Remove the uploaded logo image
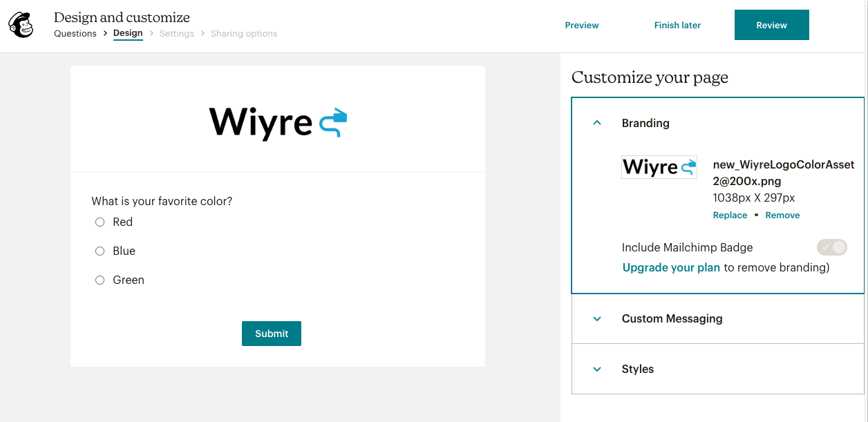 coord(782,215)
